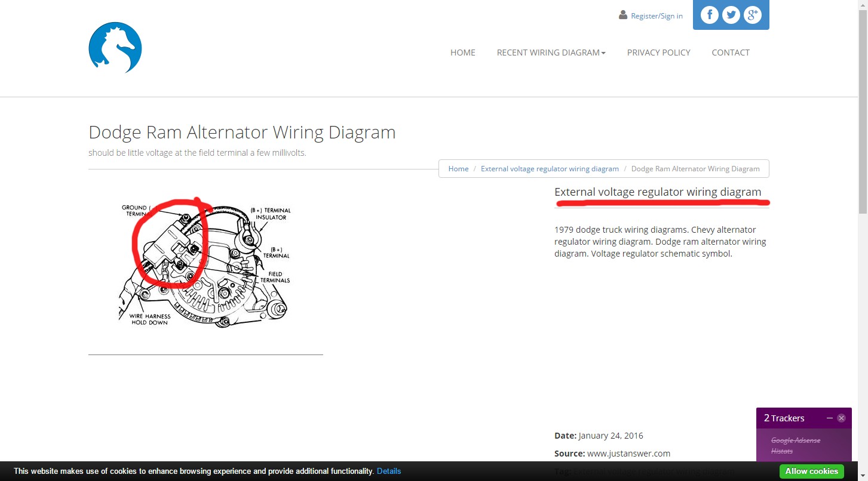Go to the HOME menu item
Image resolution: width=868 pixels, height=481 pixels.
(463, 53)
